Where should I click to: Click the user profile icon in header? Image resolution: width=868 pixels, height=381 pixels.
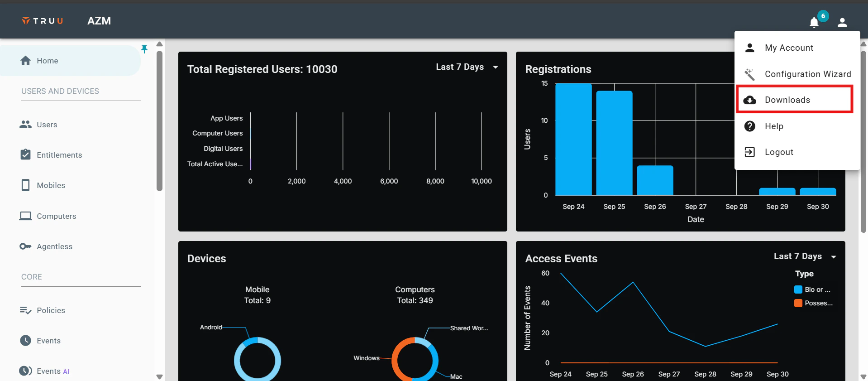pos(842,22)
